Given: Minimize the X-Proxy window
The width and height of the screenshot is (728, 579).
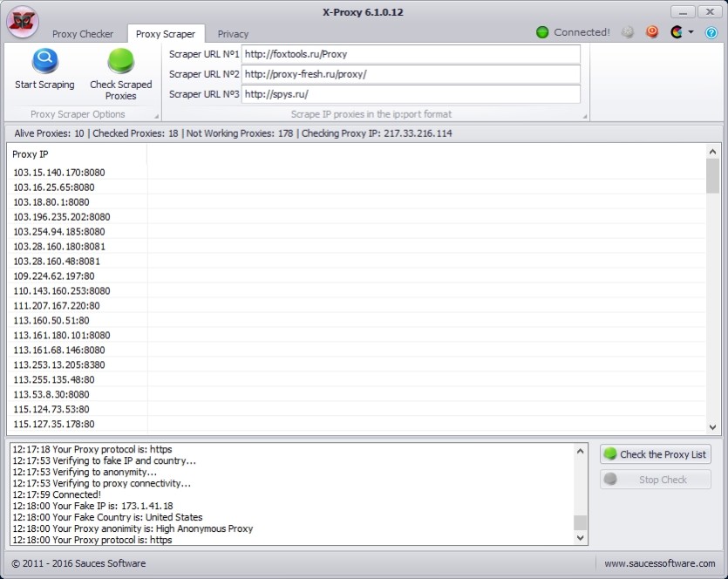Looking at the screenshot, I should coord(683,12).
